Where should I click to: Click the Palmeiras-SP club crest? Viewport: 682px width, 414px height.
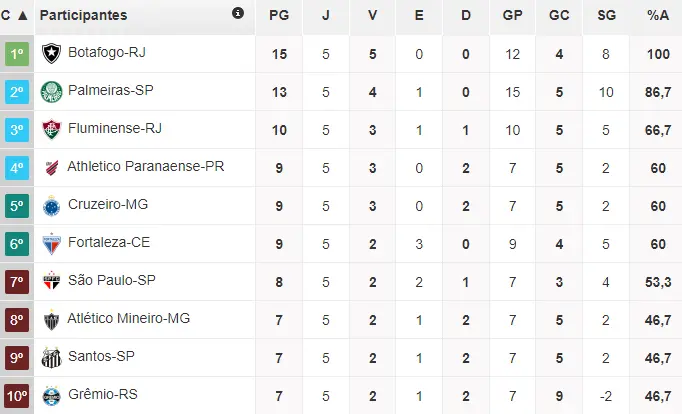[x=51, y=92]
